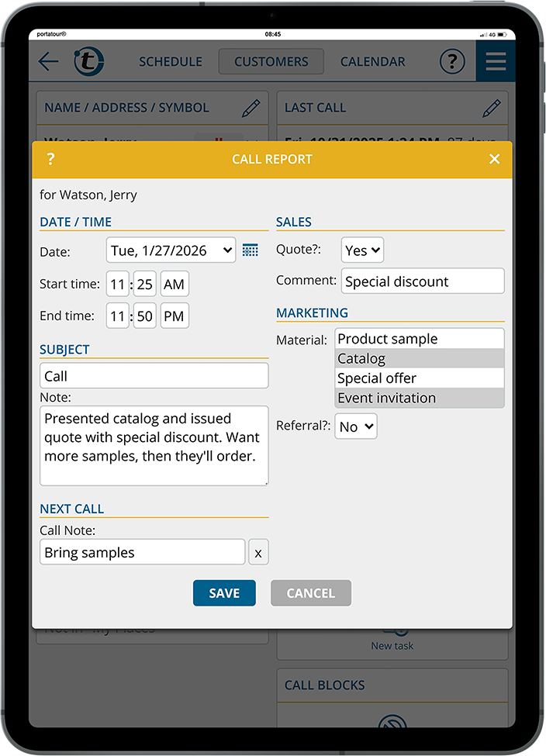Open the help circle icon in header
The image size is (546, 756).
click(x=452, y=62)
